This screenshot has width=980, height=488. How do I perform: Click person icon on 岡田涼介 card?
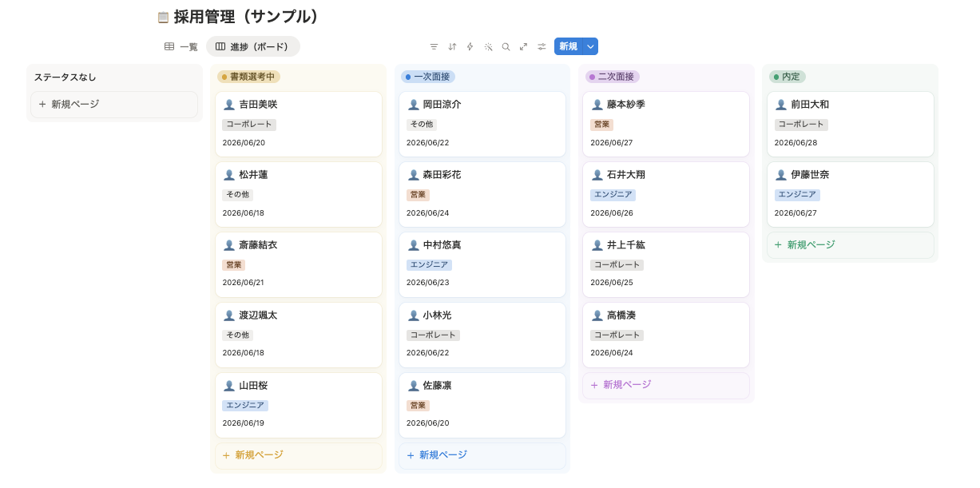[x=413, y=105]
